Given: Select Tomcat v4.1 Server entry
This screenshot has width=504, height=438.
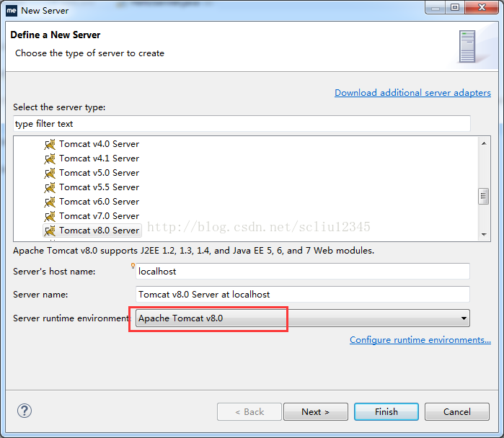Looking at the screenshot, I should click(x=99, y=158).
